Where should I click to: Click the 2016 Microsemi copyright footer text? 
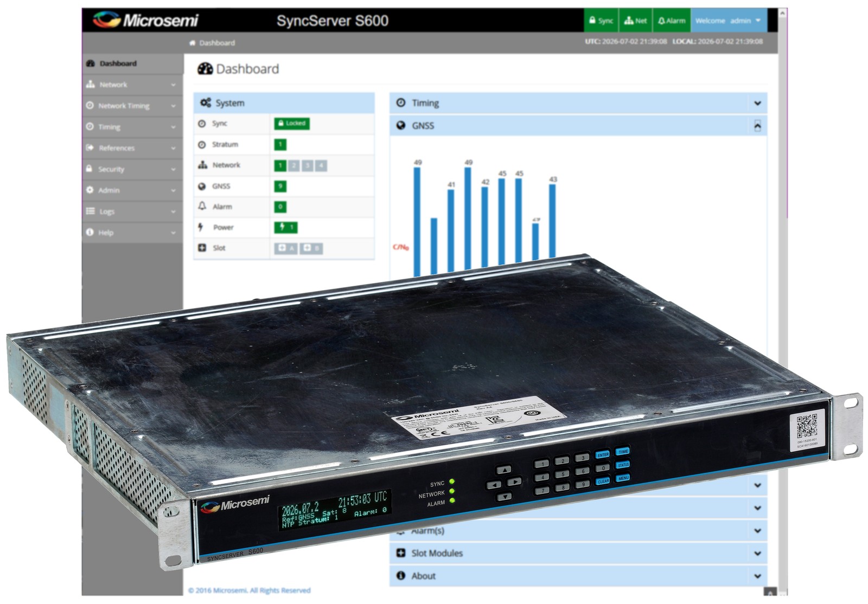(250, 590)
